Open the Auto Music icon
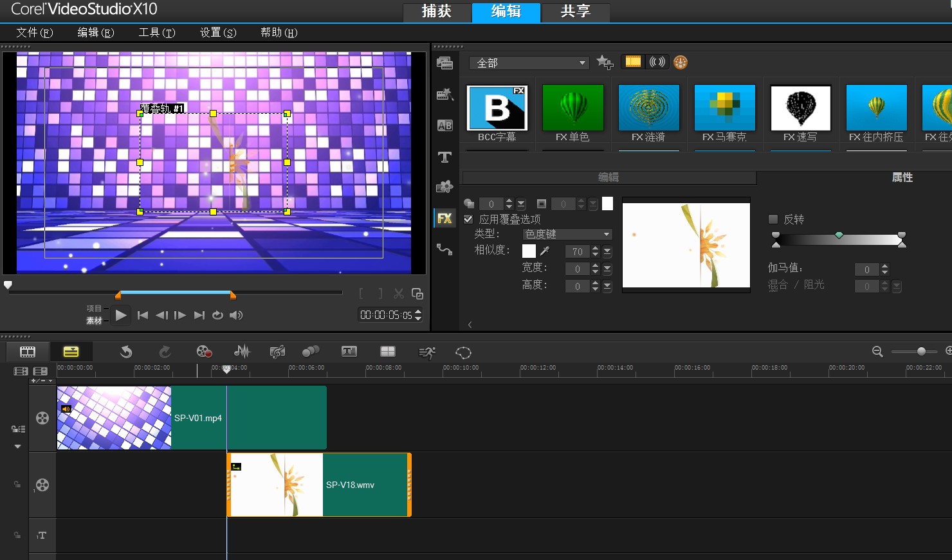 [277, 352]
